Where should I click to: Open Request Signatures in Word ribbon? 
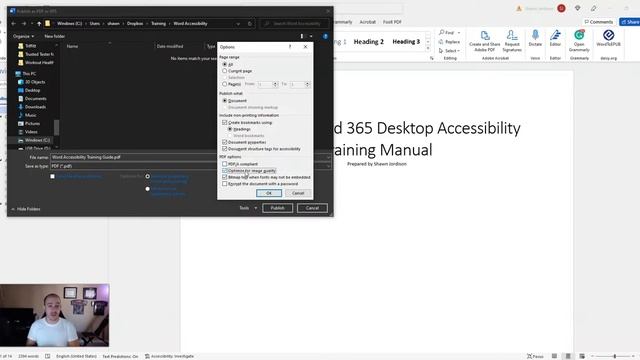512,41
